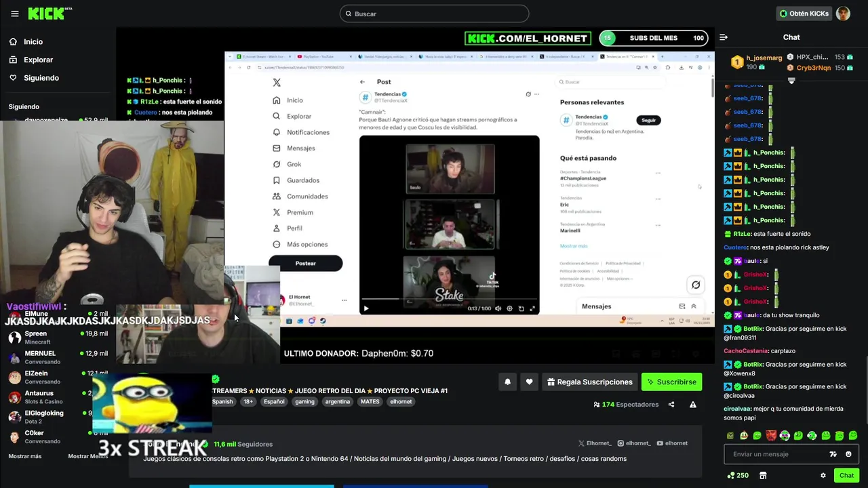Click Mostrar más in the following list
This screenshot has width=868, height=488.
(x=25, y=456)
